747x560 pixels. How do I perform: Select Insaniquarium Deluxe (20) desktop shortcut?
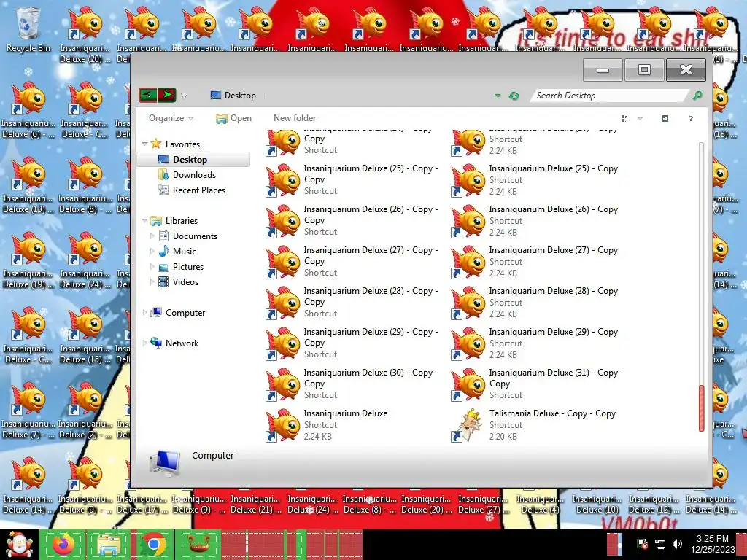coord(85,35)
